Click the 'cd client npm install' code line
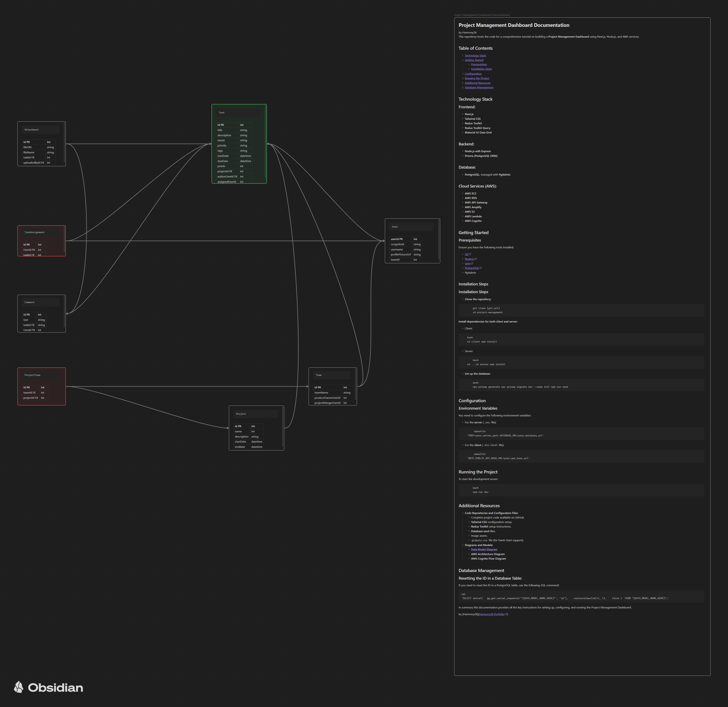The image size is (728, 707). pyautogui.click(x=482, y=342)
